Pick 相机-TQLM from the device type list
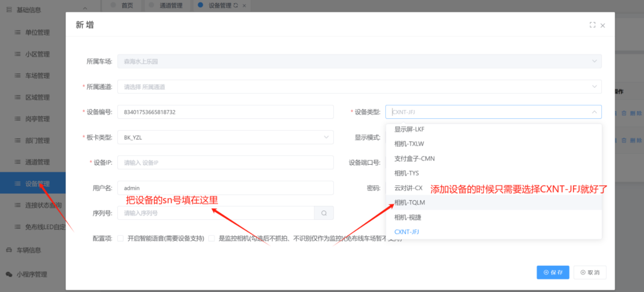Image resolution: width=644 pixels, height=292 pixels. point(494,202)
